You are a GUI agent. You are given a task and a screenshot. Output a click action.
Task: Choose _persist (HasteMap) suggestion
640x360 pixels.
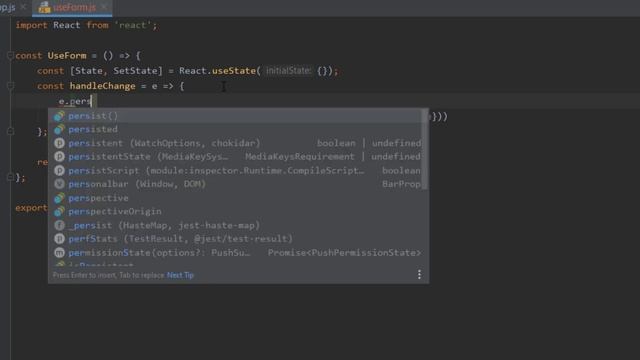tap(237, 225)
